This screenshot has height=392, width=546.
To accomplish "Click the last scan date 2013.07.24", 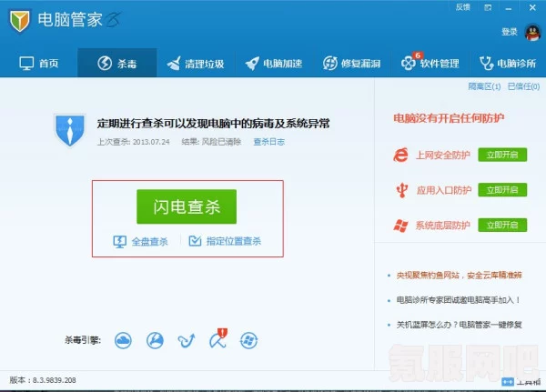I will coord(151,142).
